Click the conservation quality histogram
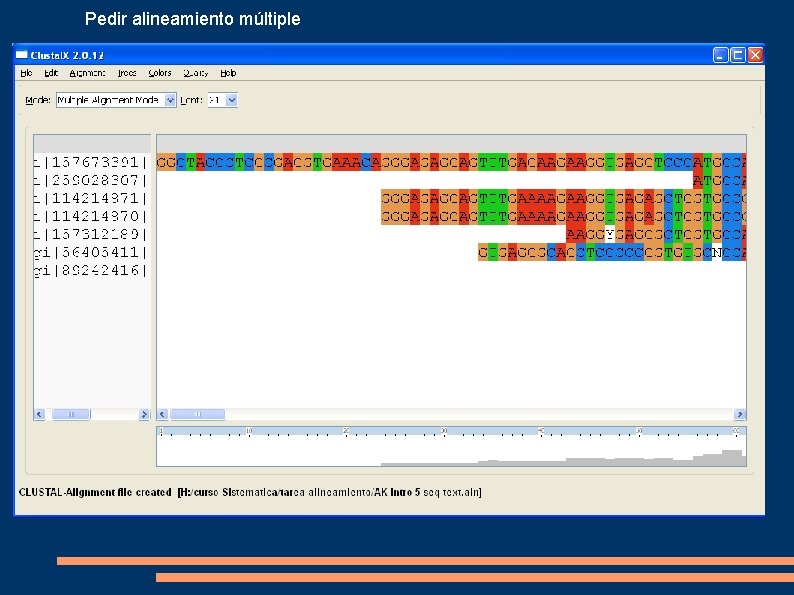This screenshot has height=595, width=794. (451, 452)
